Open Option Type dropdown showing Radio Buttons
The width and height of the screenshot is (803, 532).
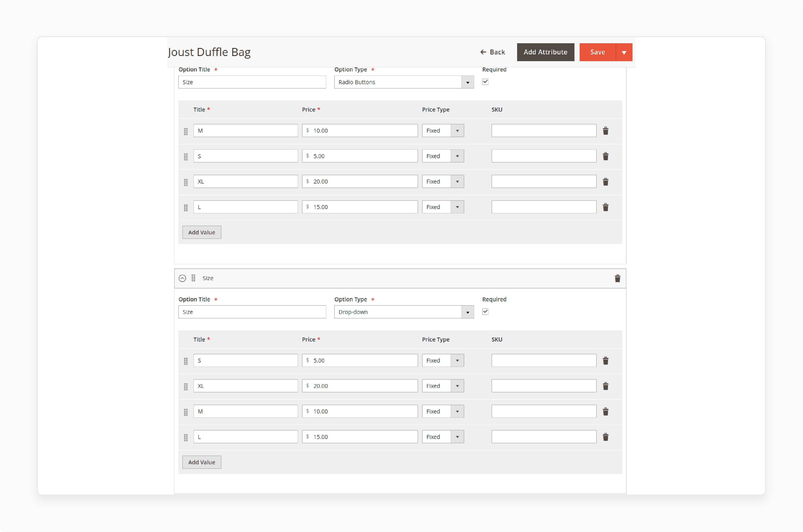coord(404,82)
